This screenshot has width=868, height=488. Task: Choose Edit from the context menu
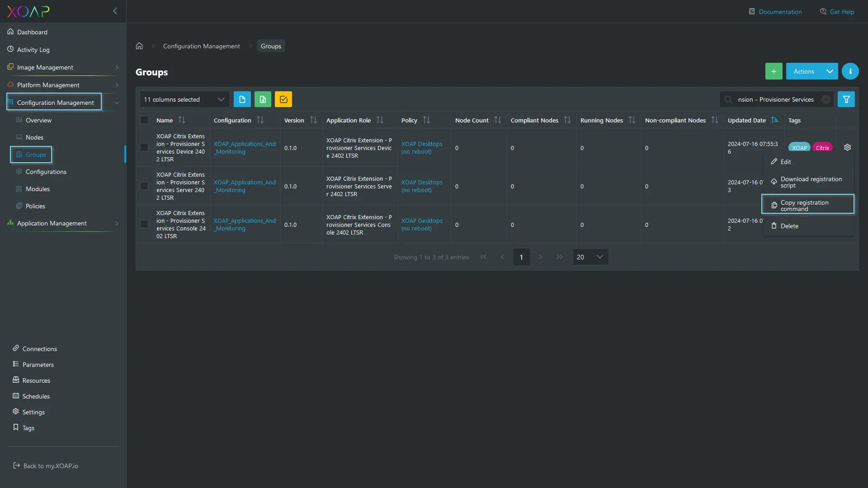[808, 162]
